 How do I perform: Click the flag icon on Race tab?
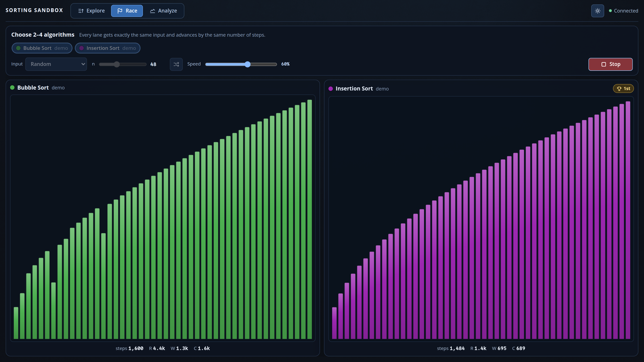click(x=120, y=11)
